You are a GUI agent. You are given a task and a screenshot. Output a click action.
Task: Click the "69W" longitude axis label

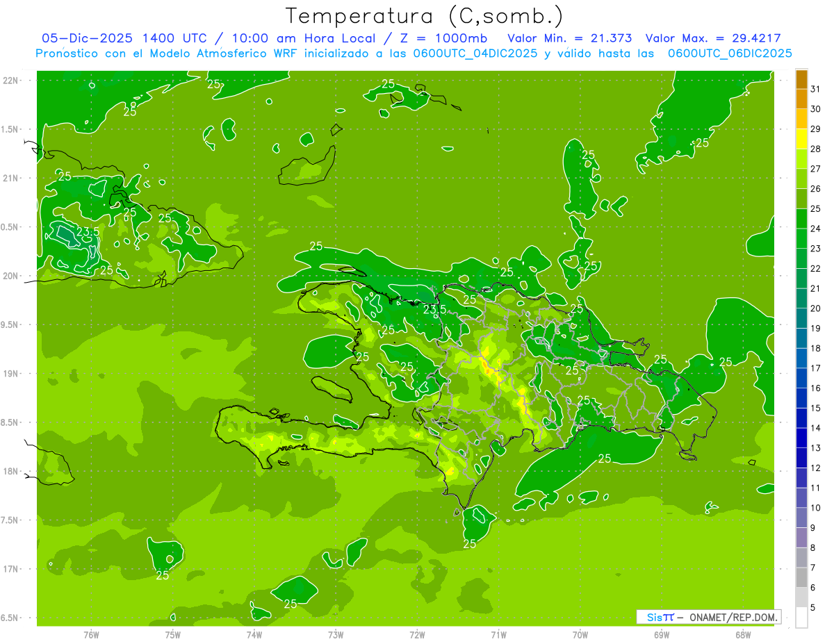pos(662,634)
